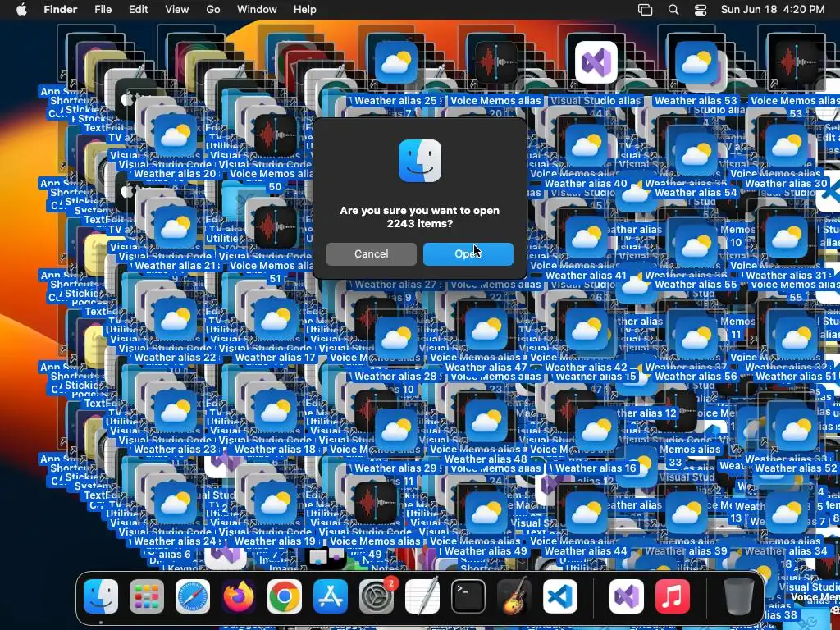Click the Weather alias 56 label

pos(696,376)
